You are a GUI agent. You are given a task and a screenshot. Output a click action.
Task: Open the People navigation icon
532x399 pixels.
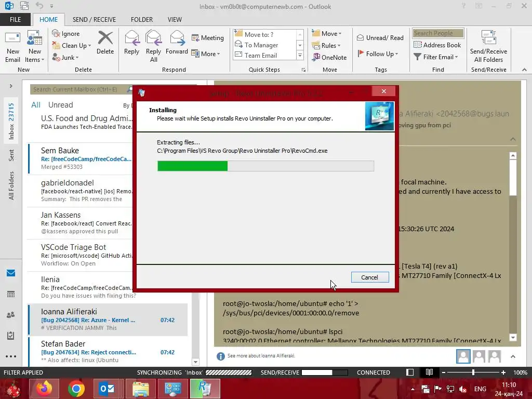11,315
